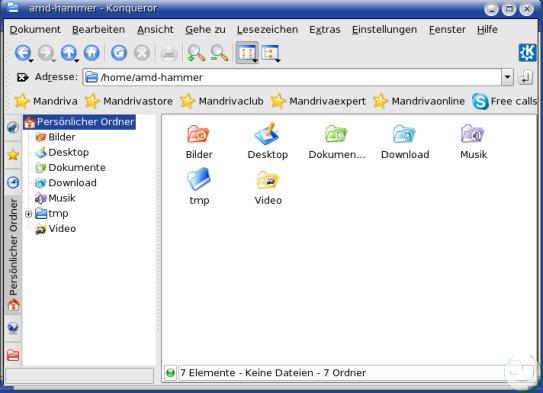Expand the tmp folder in tree
543x393 pixels.
(29, 214)
